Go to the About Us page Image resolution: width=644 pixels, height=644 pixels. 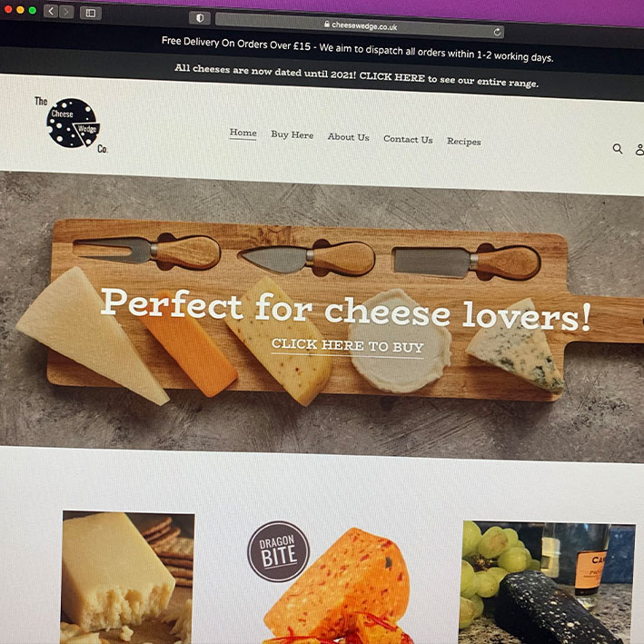coord(348,137)
